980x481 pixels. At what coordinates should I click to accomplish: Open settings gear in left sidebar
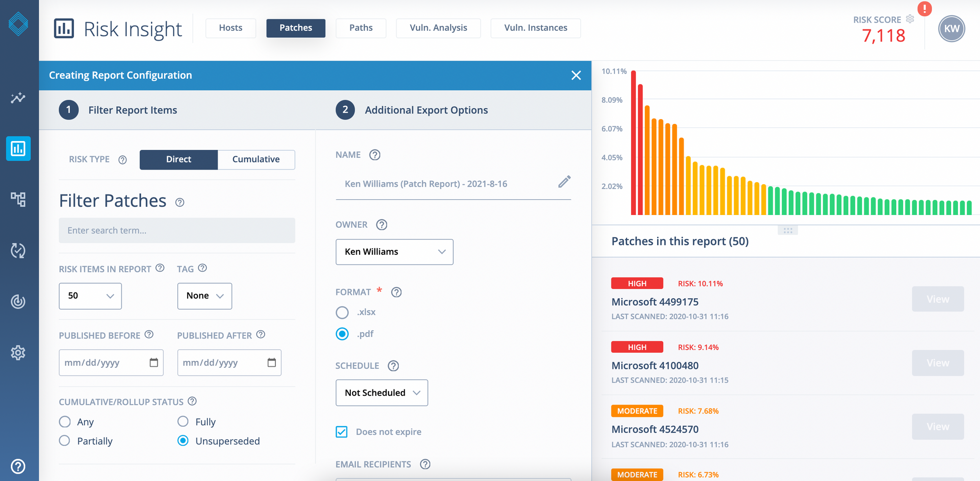tap(18, 352)
